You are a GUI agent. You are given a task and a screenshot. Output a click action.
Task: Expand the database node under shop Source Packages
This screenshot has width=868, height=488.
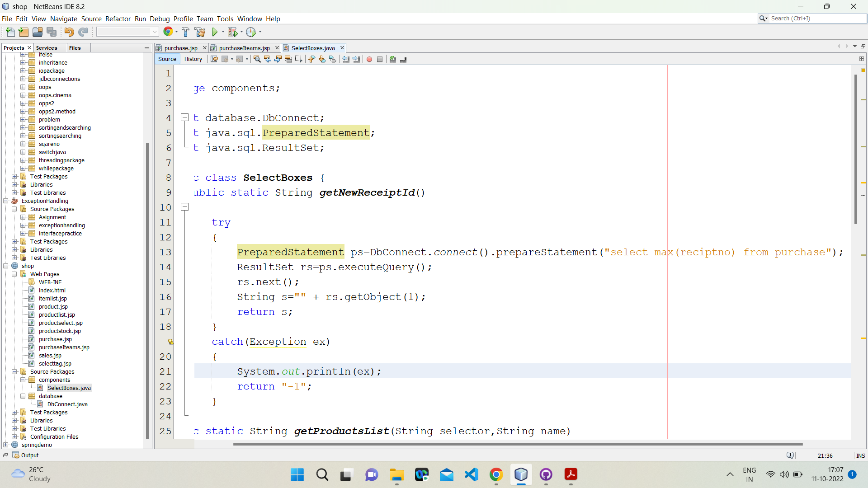pos(22,396)
